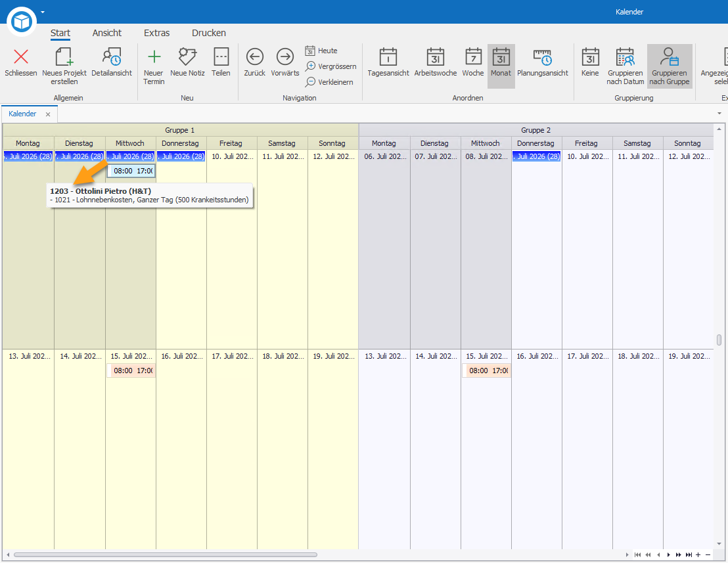Zoom out with Verkleinern
This screenshot has height=563, width=728.
(329, 82)
